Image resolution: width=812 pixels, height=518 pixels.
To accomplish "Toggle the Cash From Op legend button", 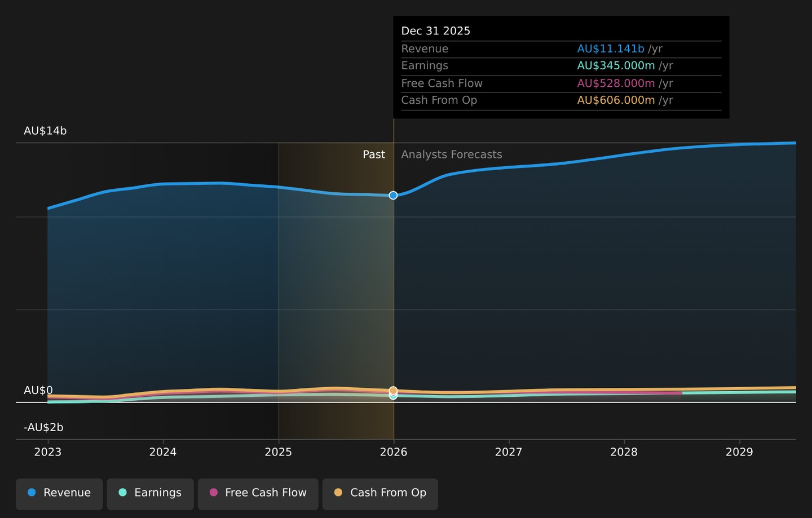I will 380,494.
